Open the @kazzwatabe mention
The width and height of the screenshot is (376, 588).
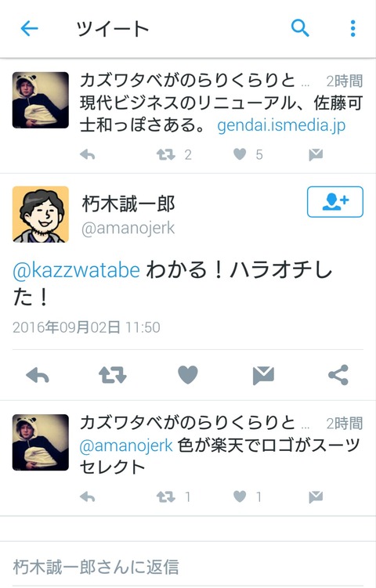(x=76, y=270)
